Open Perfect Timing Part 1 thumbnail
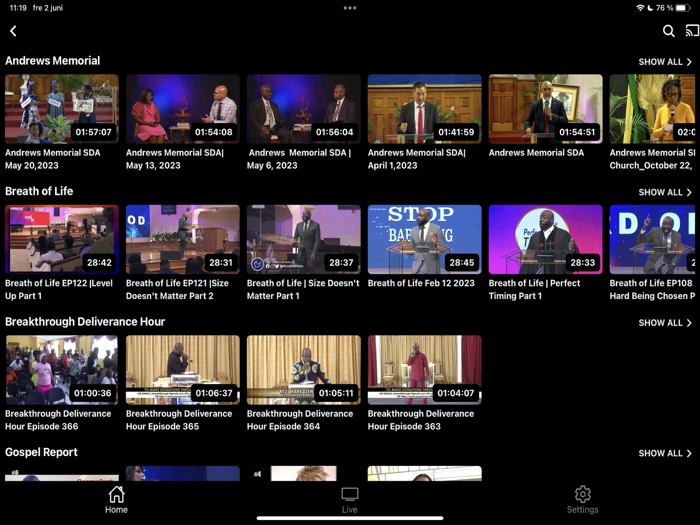This screenshot has height=525, width=700. tap(546, 239)
